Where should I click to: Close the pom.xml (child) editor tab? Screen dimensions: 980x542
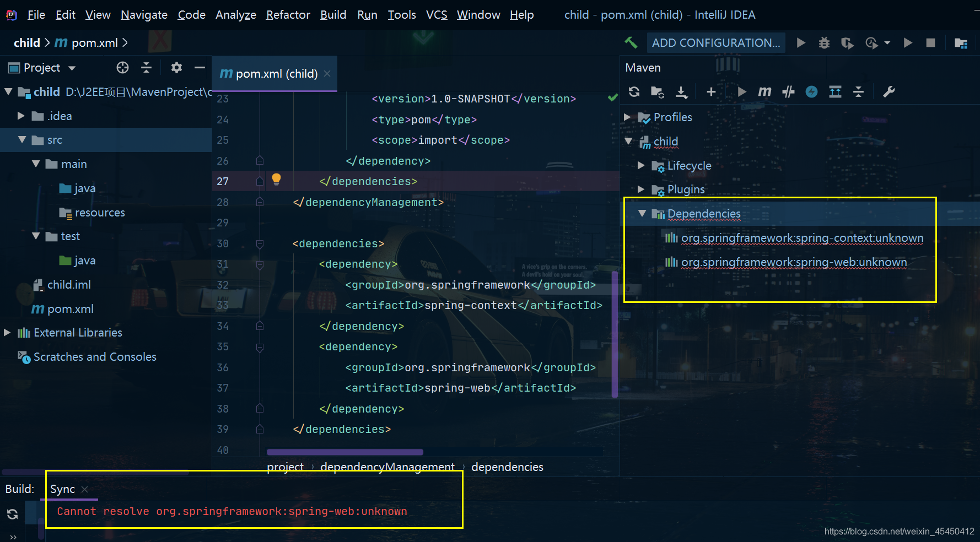(327, 73)
